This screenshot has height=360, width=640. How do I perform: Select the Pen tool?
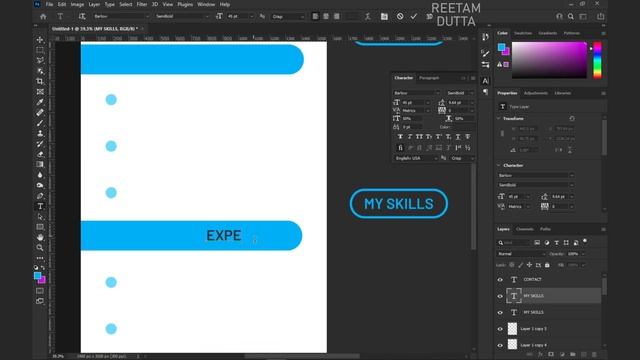40,196
